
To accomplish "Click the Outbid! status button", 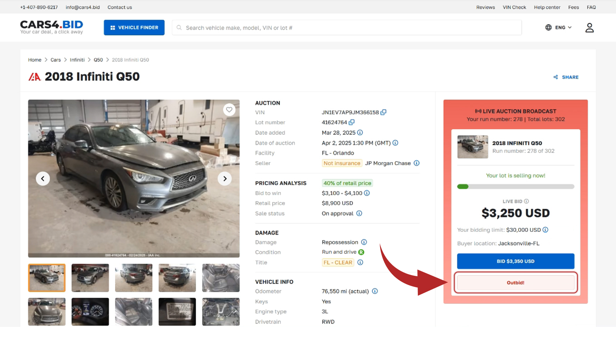I will tap(516, 282).
